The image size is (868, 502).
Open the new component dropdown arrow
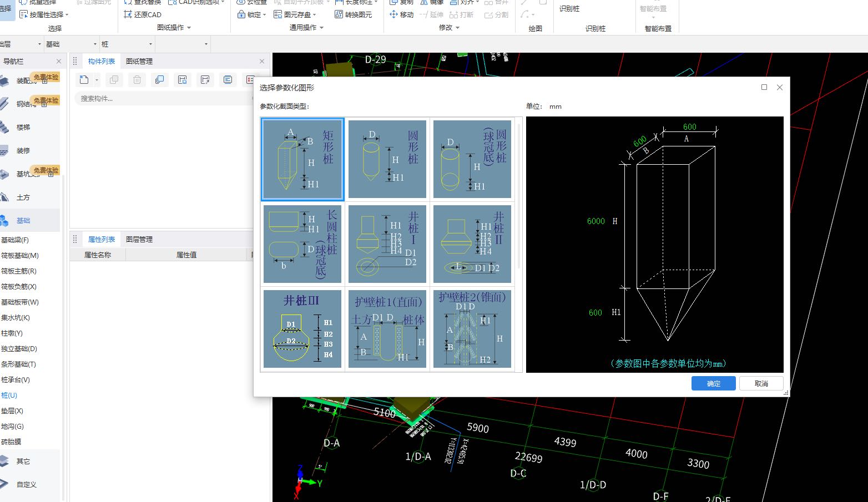(x=97, y=80)
